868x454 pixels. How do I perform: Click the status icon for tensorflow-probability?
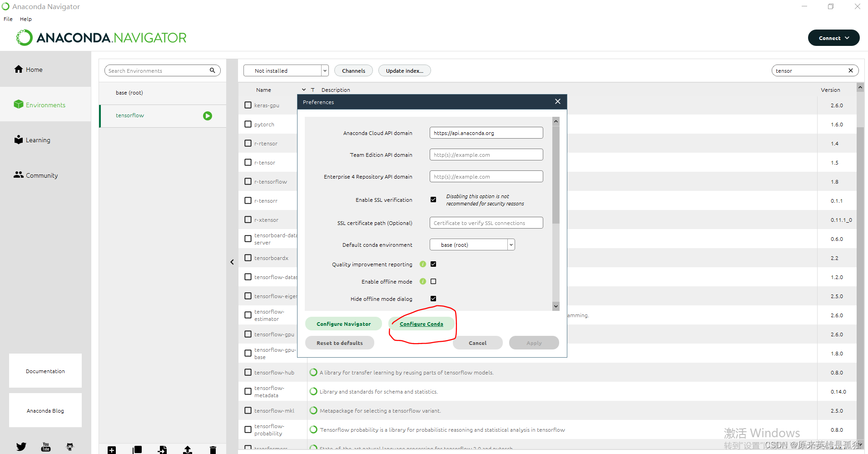(313, 429)
